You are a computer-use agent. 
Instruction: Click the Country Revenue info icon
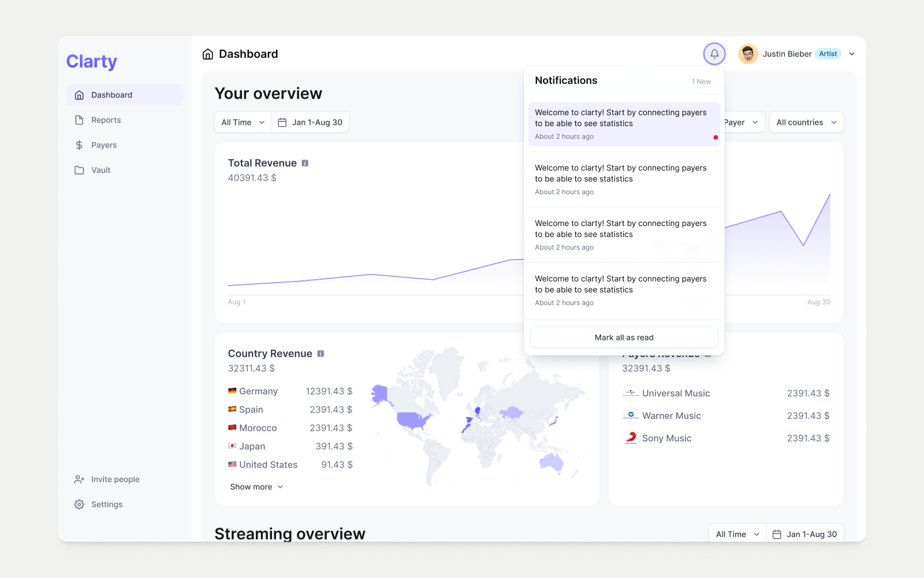321,354
